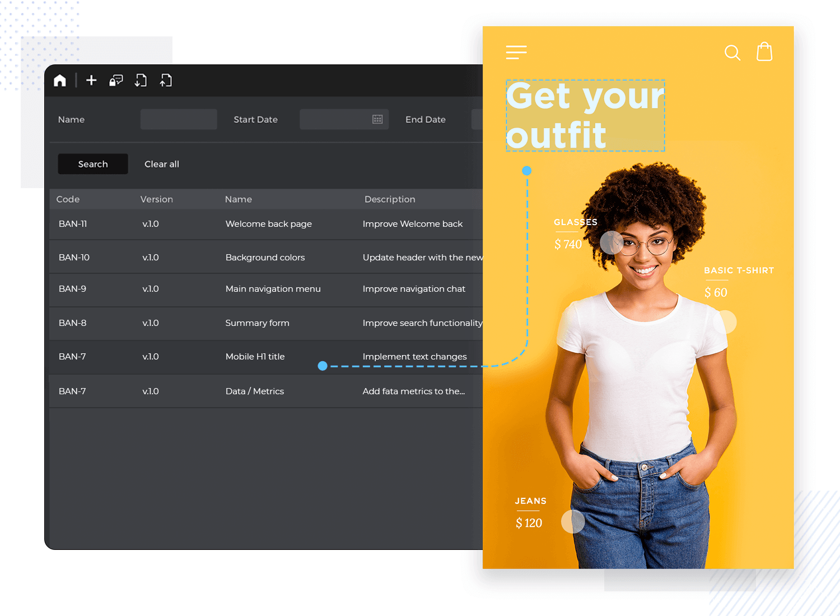
Task: Select the BAN-7 code in the Data / Metrics row
Action: 72,391
